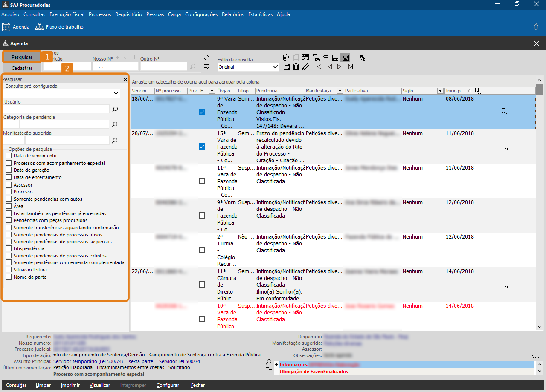Open Consulta pré-configurada dropdown

coord(116,93)
